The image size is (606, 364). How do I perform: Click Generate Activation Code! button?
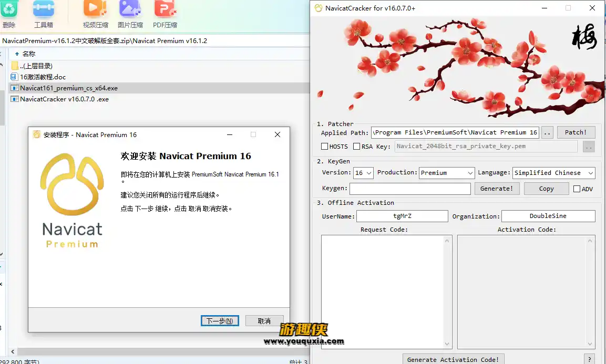[x=453, y=359]
